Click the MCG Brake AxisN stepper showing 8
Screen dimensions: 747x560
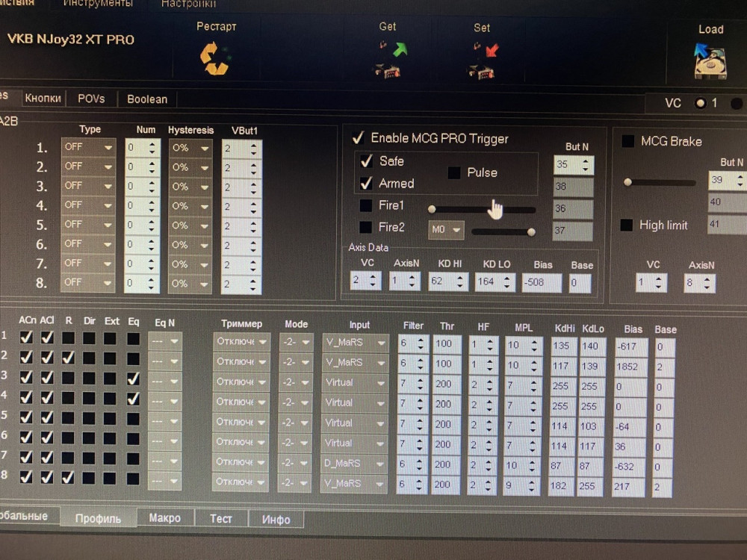[x=700, y=283]
